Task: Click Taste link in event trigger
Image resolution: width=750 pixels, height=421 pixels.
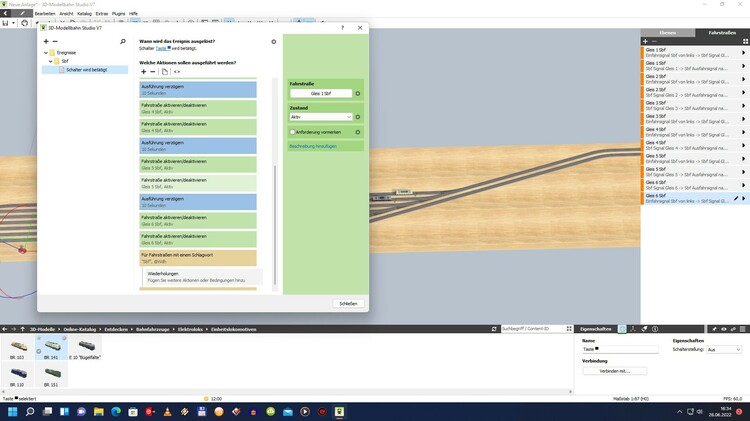Action: (161, 48)
